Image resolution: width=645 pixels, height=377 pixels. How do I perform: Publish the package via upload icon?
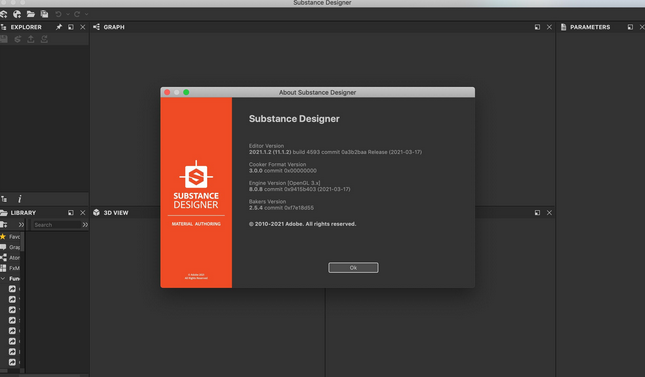pos(31,39)
